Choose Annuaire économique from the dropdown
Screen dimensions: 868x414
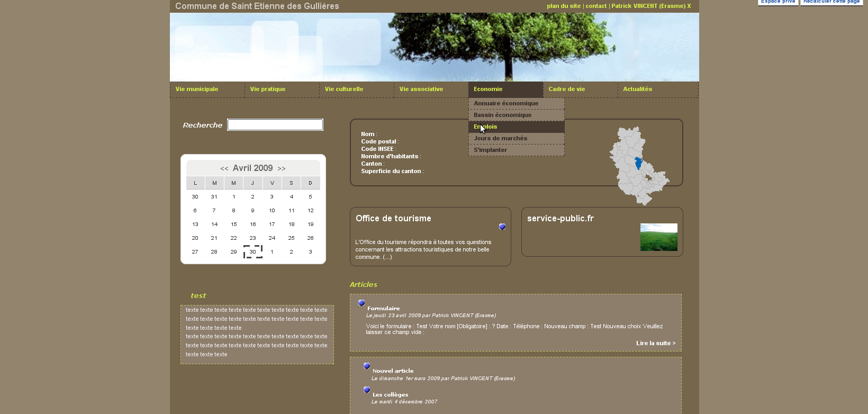click(x=506, y=104)
